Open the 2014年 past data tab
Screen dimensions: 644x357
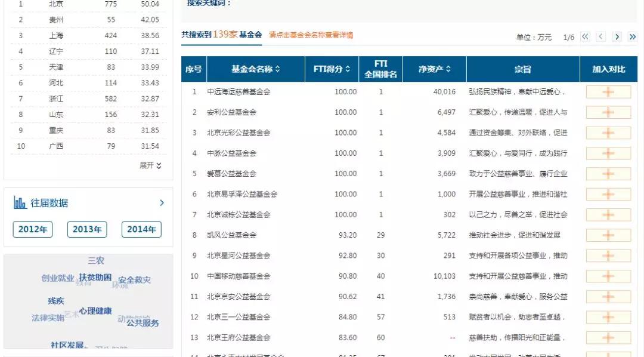(141, 229)
